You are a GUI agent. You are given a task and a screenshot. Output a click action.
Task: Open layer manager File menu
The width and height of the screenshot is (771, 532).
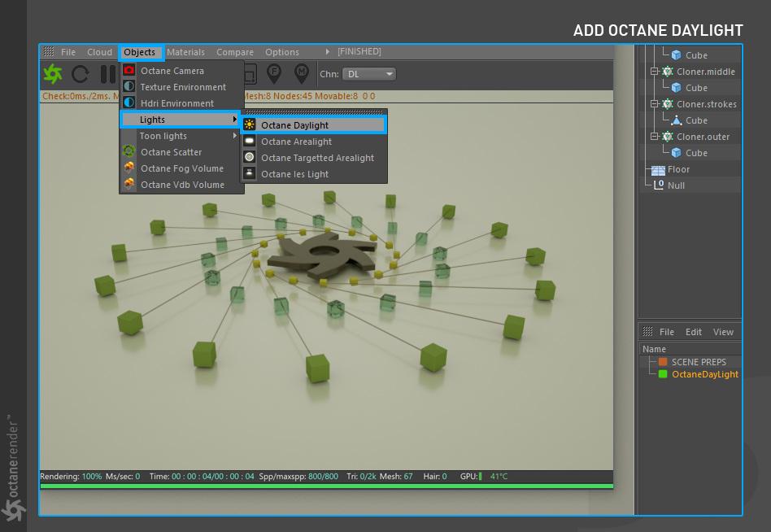(x=666, y=331)
